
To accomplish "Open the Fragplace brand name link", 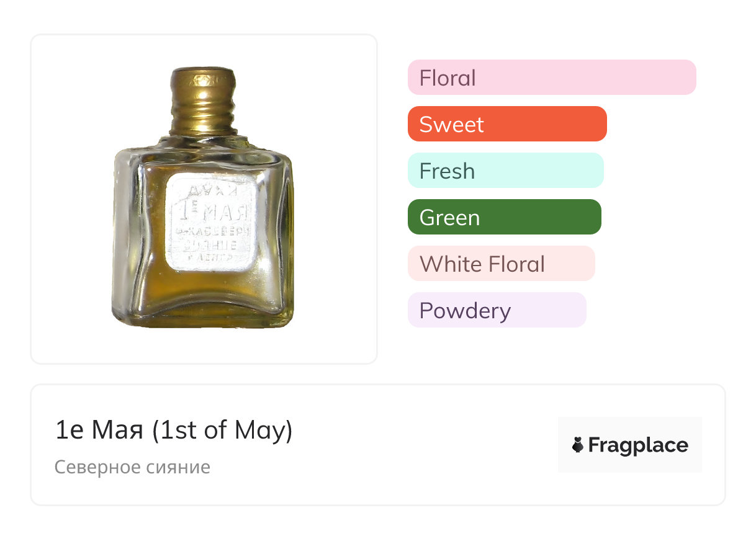I will click(x=638, y=445).
